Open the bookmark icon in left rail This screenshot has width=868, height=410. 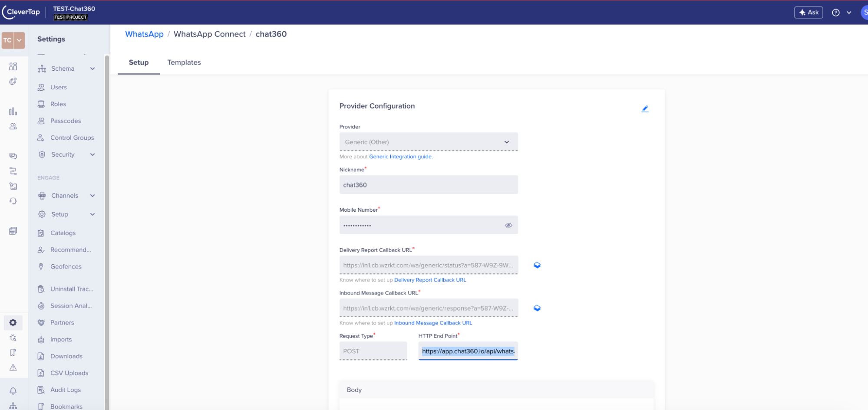click(x=13, y=352)
